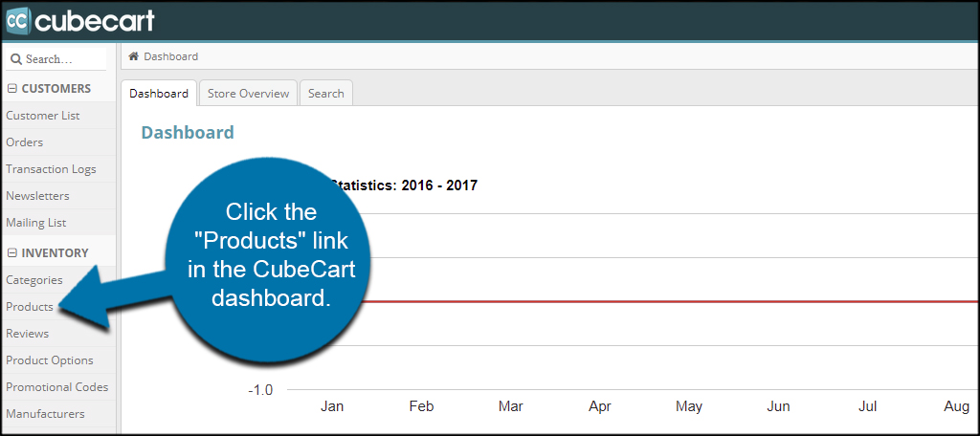Open the Categories link

(x=34, y=280)
